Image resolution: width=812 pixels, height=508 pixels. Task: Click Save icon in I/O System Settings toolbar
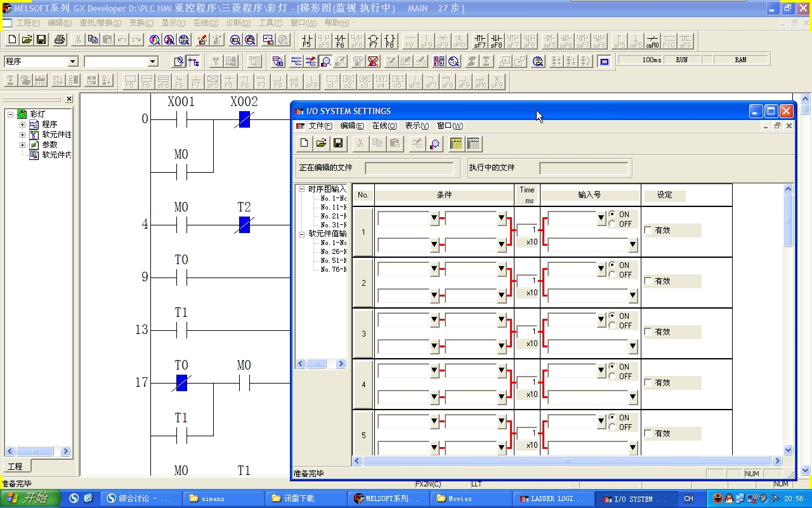[338, 144]
